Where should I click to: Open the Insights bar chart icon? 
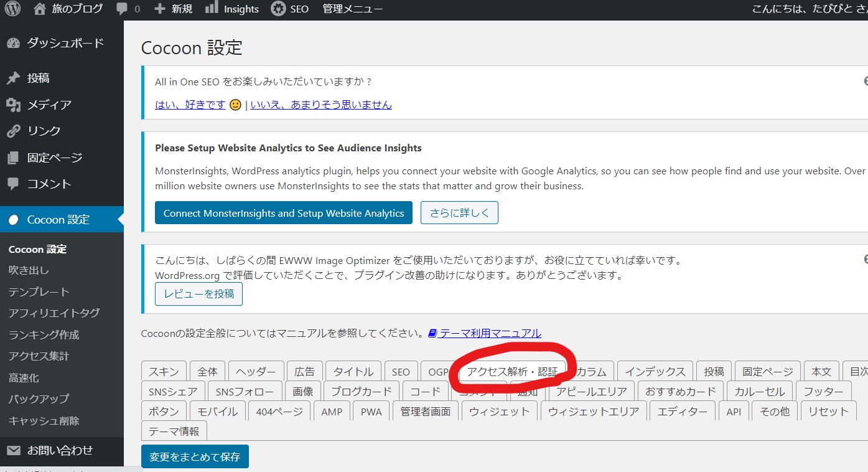pyautogui.click(x=212, y=7)
